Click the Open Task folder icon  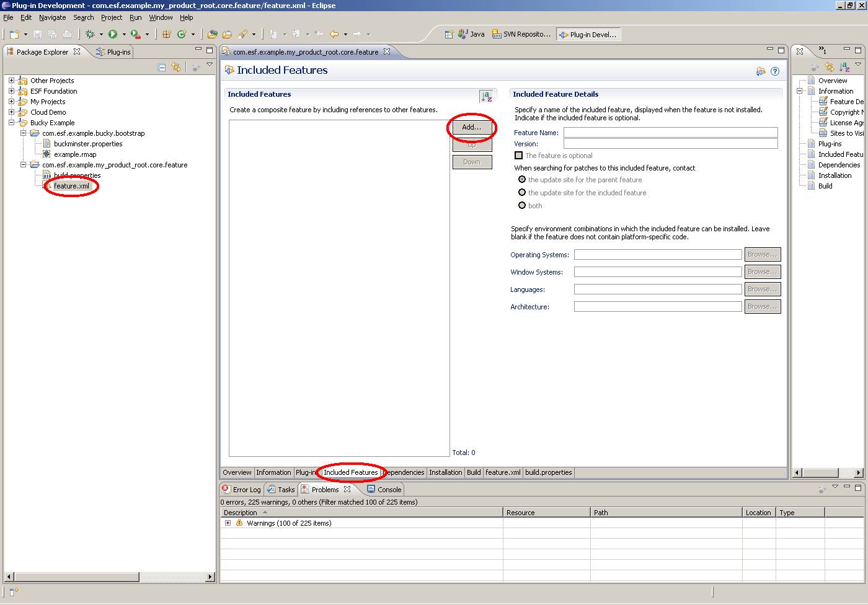pyautogui.click(x=227, y=34)
